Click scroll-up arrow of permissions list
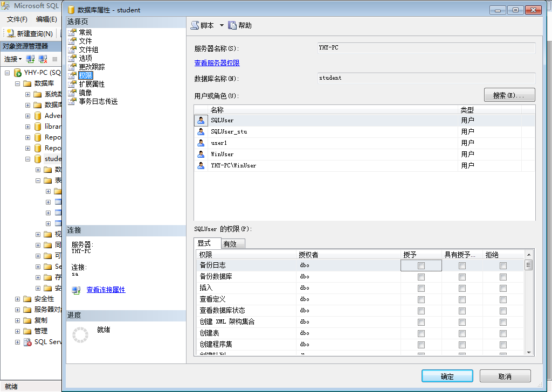Screen dimensions: 552x392 (528, 254)
